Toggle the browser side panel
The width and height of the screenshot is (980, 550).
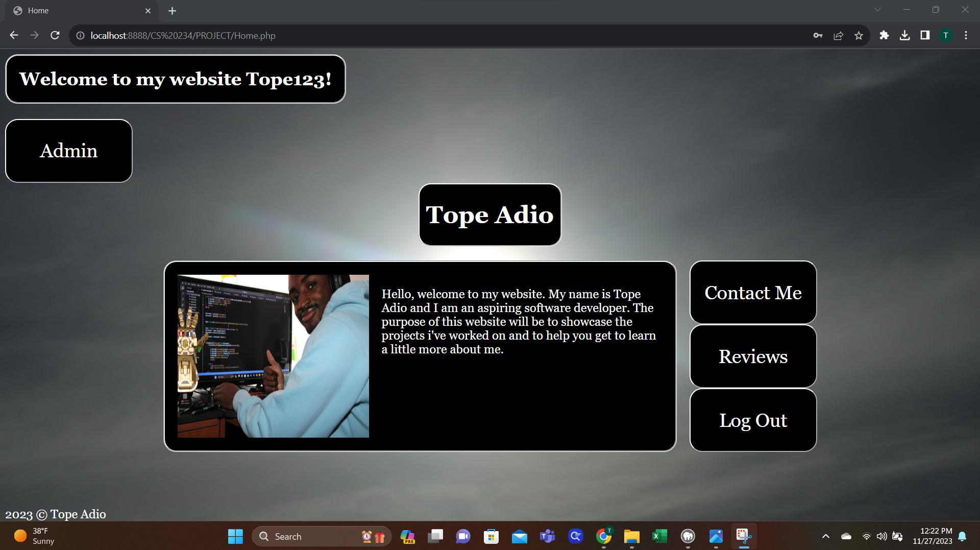(x=925, y=35)
